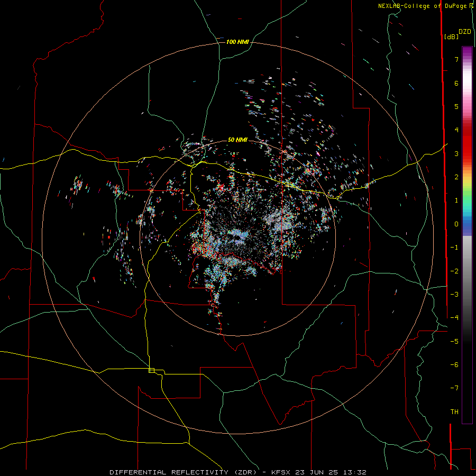
Task: Click the 7 value on the colour scale
Action: pos(456,59)
